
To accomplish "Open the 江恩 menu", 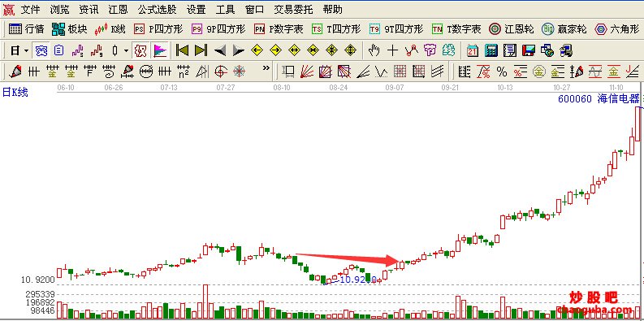I will (x=119, y=9).
